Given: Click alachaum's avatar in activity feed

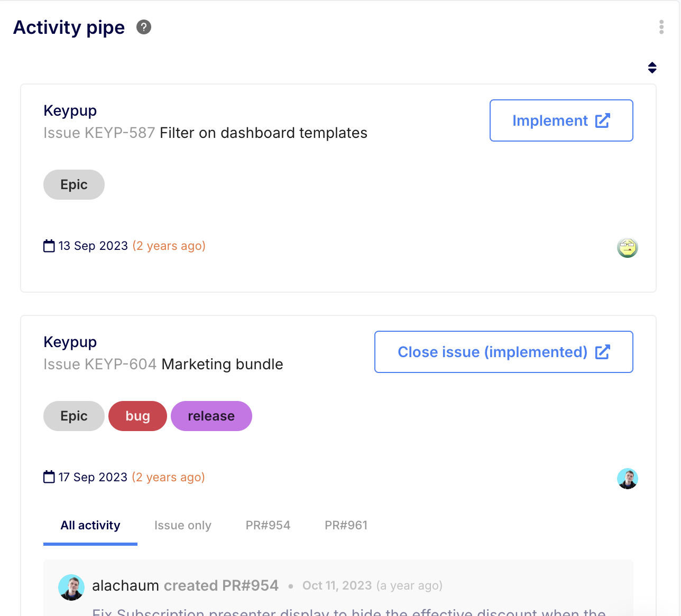Looking at the screenshot, I should [71, 587].
